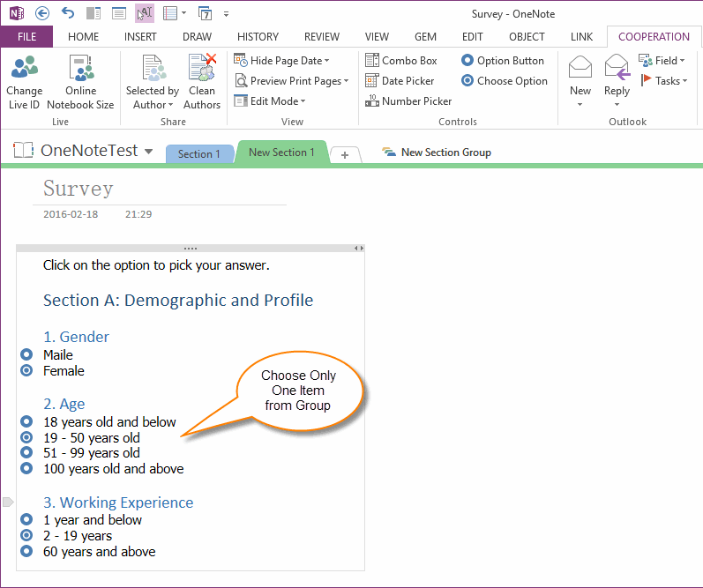Add a new section with plus tab

click(x=345, y=155)
